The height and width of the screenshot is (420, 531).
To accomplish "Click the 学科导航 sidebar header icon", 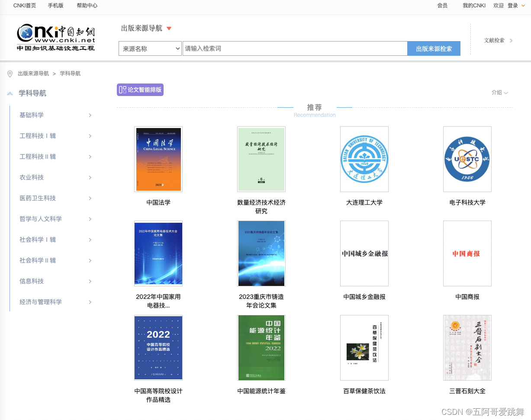I will pos(10,93).
